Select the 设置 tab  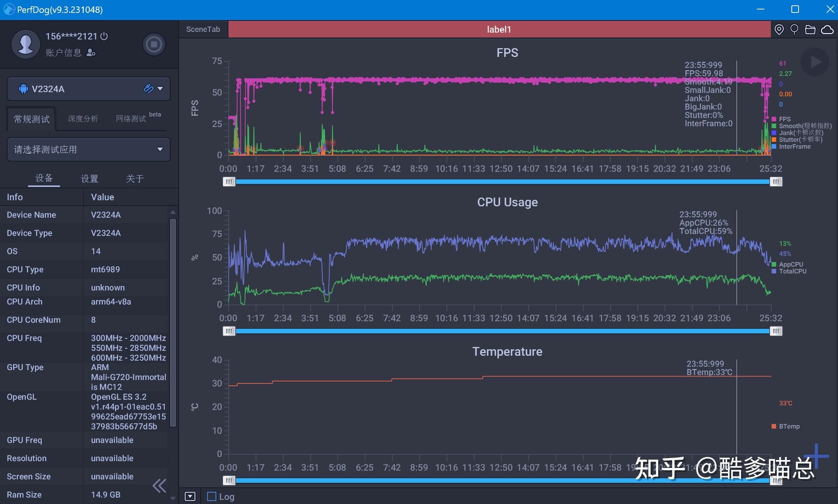tap(90, 179)
